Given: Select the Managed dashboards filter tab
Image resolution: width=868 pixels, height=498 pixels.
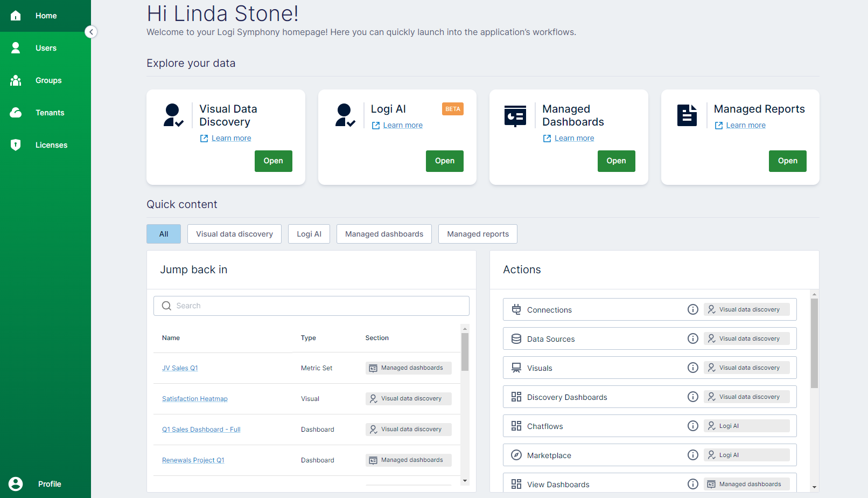Looking at the screenshot, I should [x=384, y=234].
